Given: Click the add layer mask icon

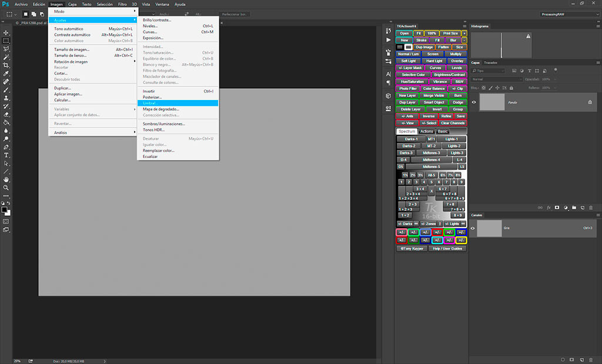Looking at the screenshot, I should [x=557, y=208].
